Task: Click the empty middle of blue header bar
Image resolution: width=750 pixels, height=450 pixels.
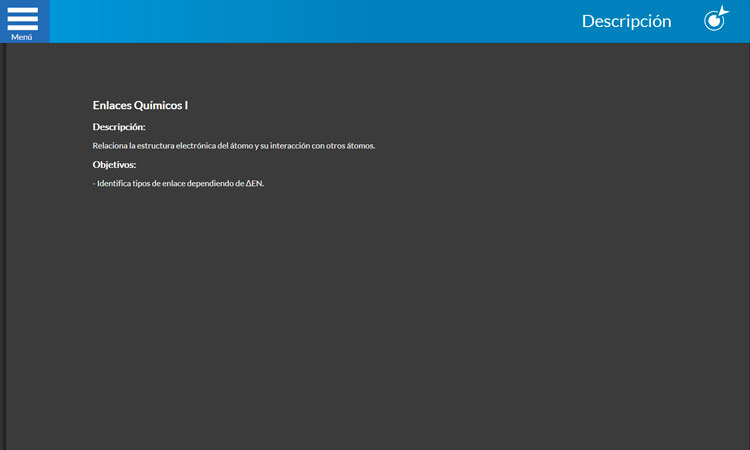Action: (300, 21)
